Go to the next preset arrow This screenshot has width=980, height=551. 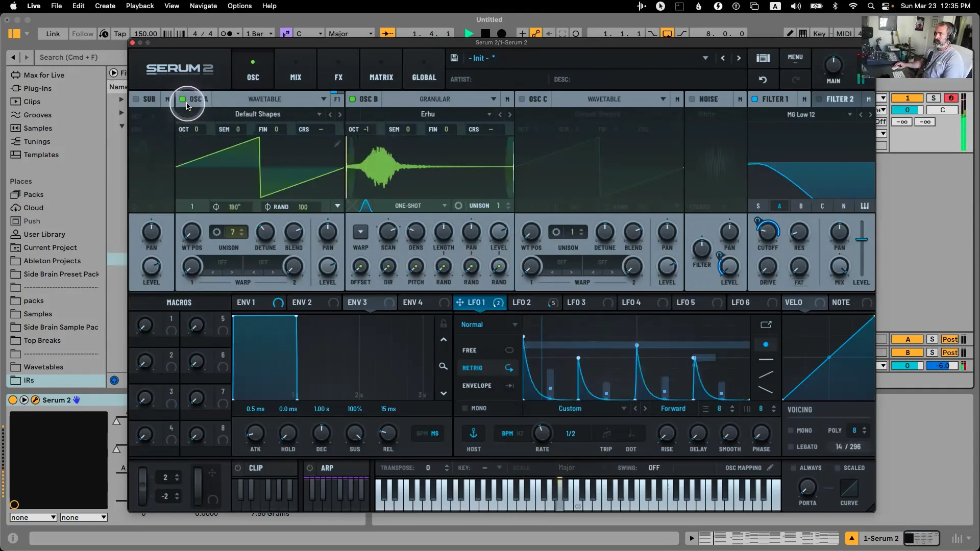coord(739,58)
